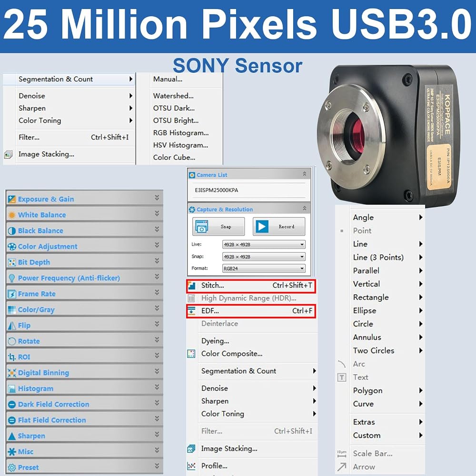Click the Text tool T icon
The image size is (476, 476).
tap(342, 377)
